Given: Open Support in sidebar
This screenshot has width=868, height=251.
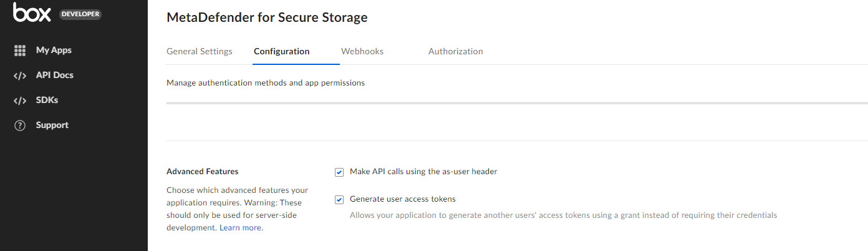Looking at the screenshot, I should pyautogui.click(x=52, y=125).
